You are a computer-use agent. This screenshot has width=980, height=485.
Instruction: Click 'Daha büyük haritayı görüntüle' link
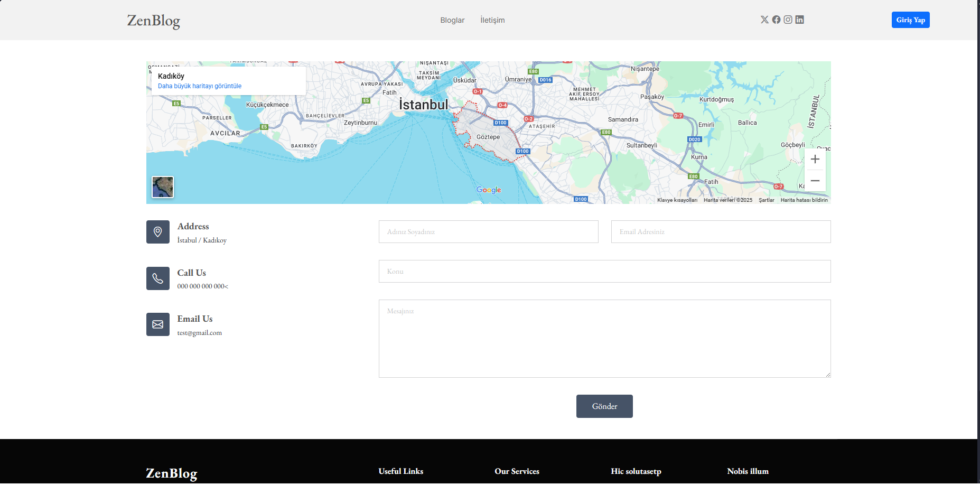(200, 86)
